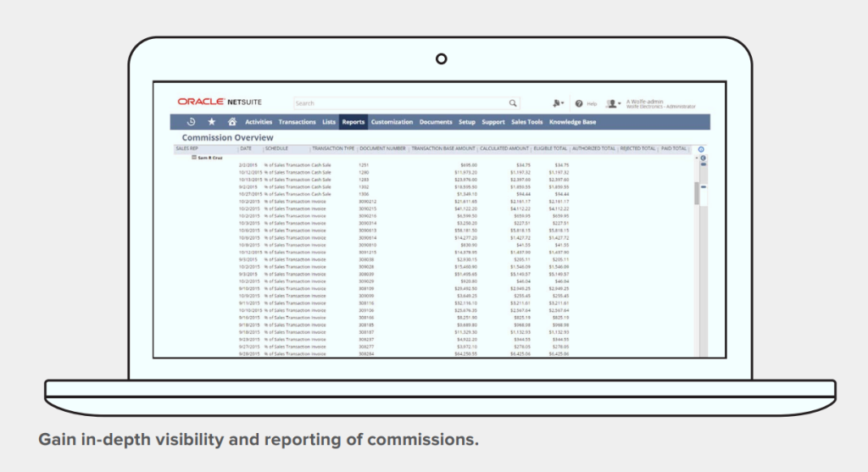The image size is (868, 472).
Task: Open the Transactions menu
Action: coord(298,122)
